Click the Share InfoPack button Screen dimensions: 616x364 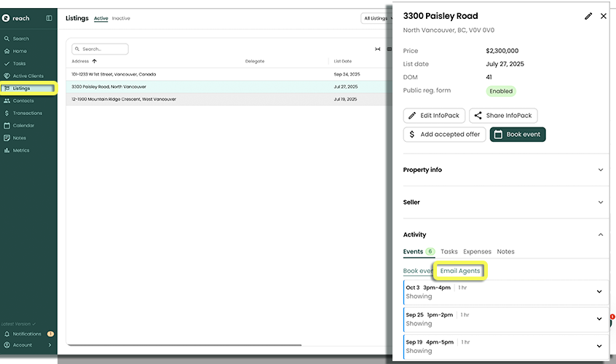503,115
